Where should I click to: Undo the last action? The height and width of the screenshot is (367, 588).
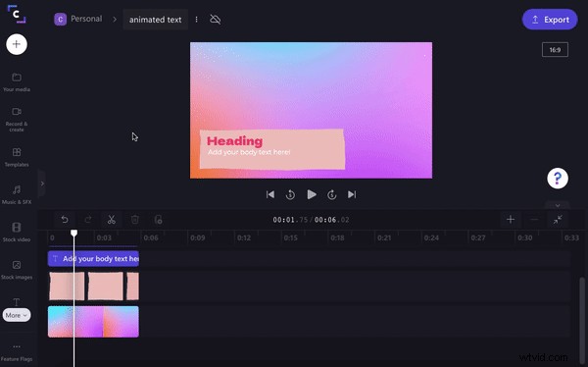[x=65, y=220]
